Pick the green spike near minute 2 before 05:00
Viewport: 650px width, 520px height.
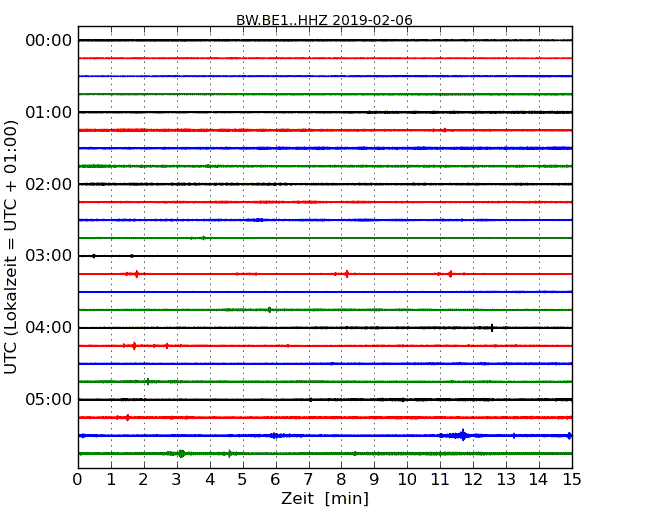click(148, 381)
